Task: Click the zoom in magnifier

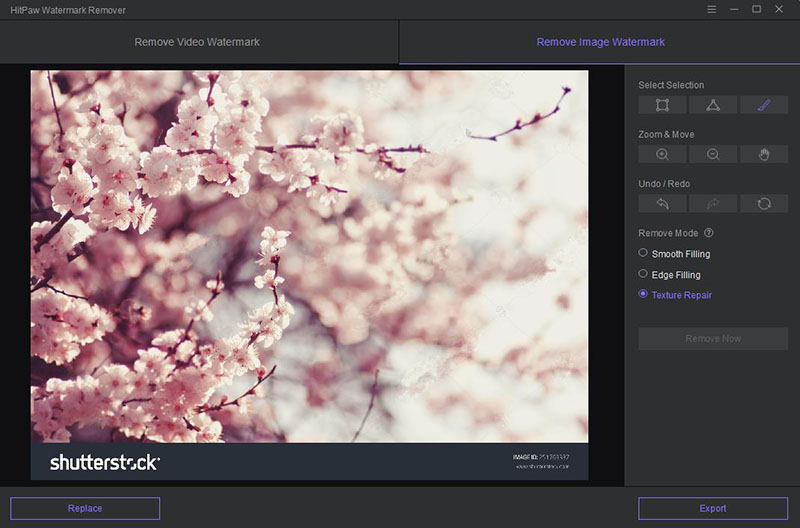Action: click(x=662, y=154)
